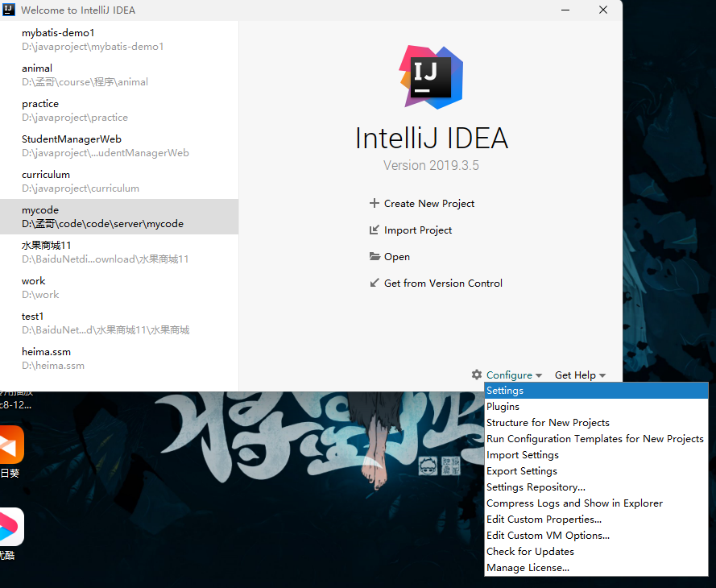This screenshot has width=716, height=588.
Task: Click the Import Project icon
Action: [x=375, y=230]
